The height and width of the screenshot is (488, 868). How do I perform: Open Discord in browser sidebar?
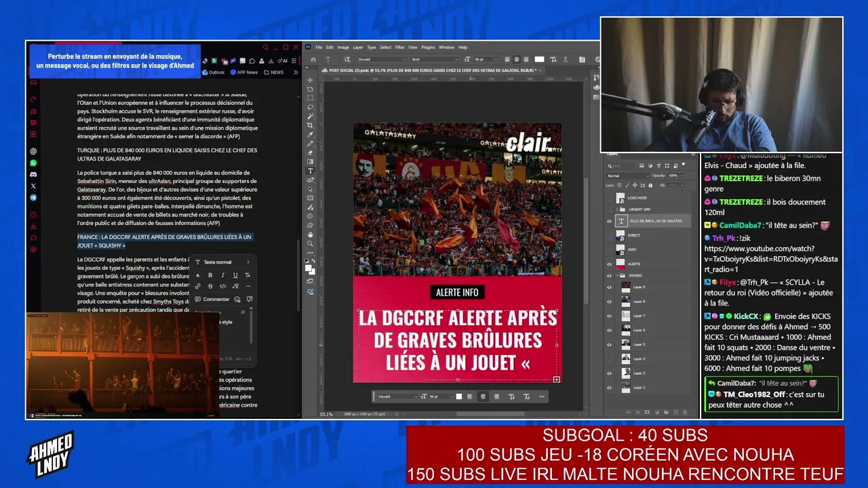click(x=33, y=174)
